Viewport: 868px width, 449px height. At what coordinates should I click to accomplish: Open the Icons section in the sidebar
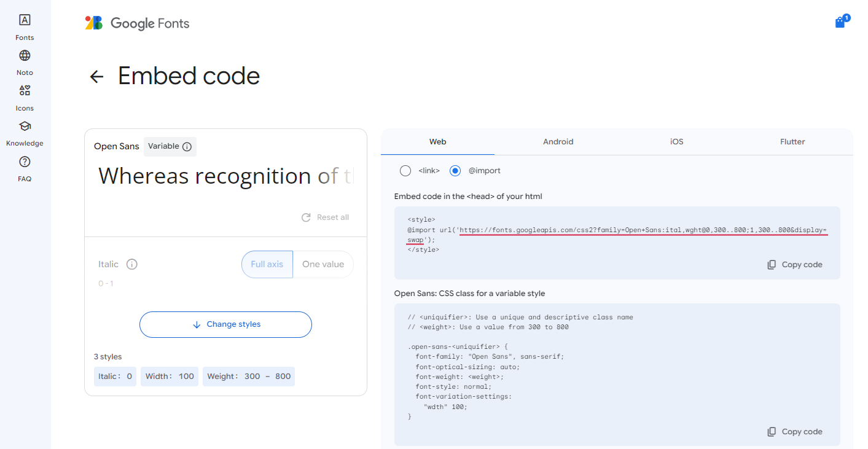25,98
